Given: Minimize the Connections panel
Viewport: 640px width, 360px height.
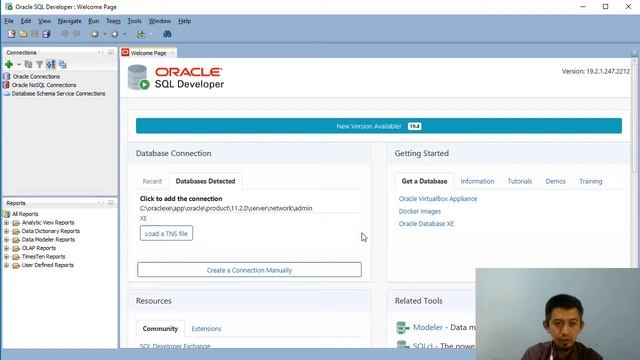Looking at the screenshot, I should pos(111,53).
